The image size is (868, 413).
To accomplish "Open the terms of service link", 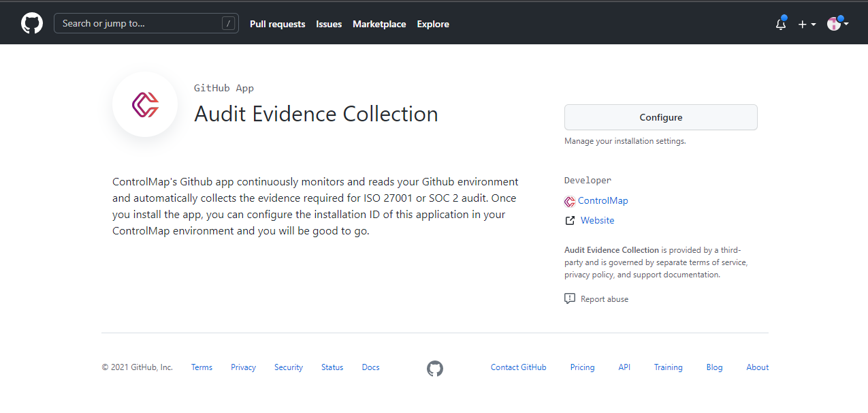I will click(x=718, y=262).
